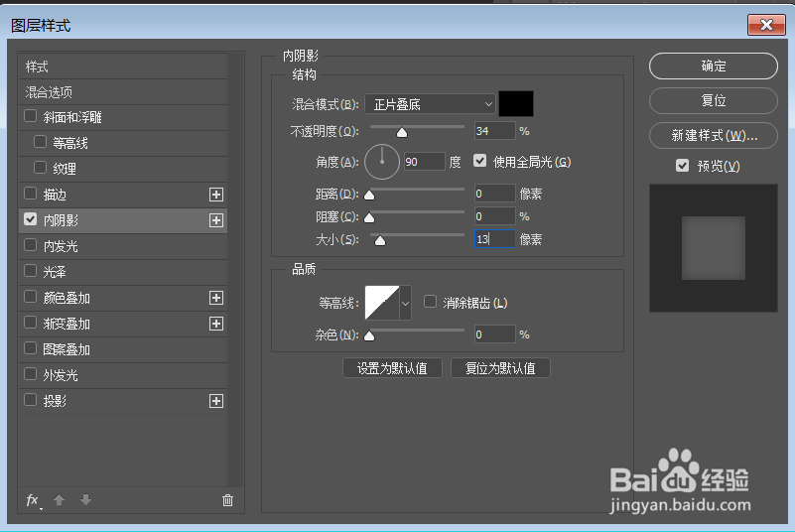Click 大小 value field showing 13

[x=494, y=239]
